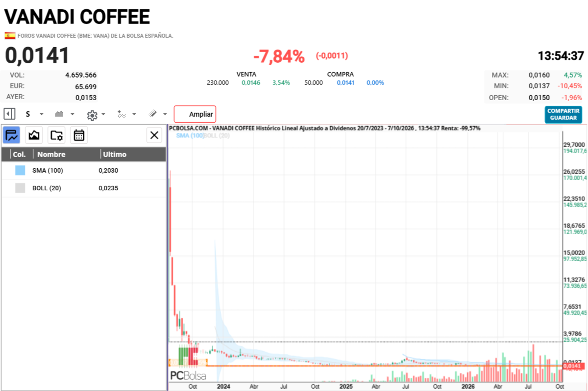Image resolution: width=588 pixels, height=391 pixels.
Task: Click the SMA (100) last value 0,2030
Action: pyautogui.click(x=108, y=170)
